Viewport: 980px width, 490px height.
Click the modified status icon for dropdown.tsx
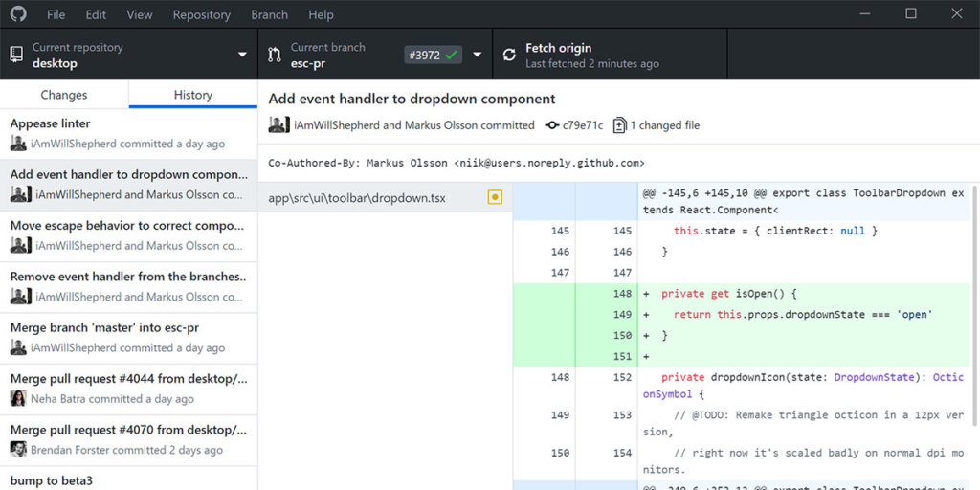[495, 198]
